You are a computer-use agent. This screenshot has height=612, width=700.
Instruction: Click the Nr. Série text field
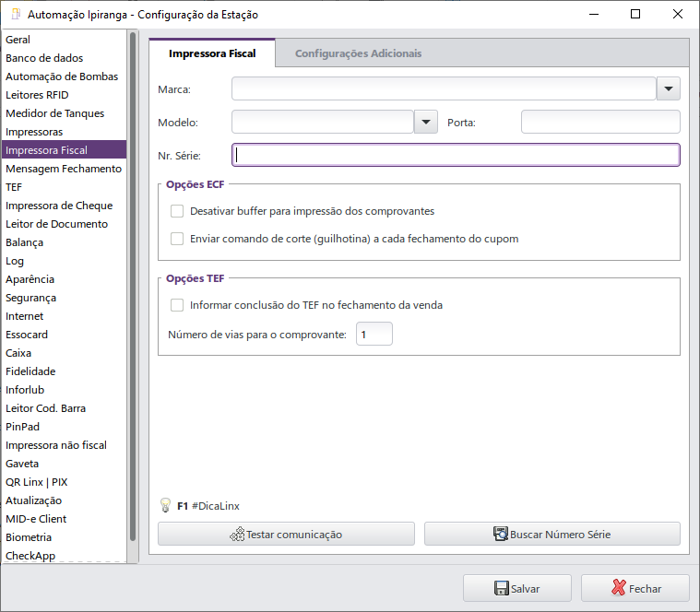[x=456, y=155]
